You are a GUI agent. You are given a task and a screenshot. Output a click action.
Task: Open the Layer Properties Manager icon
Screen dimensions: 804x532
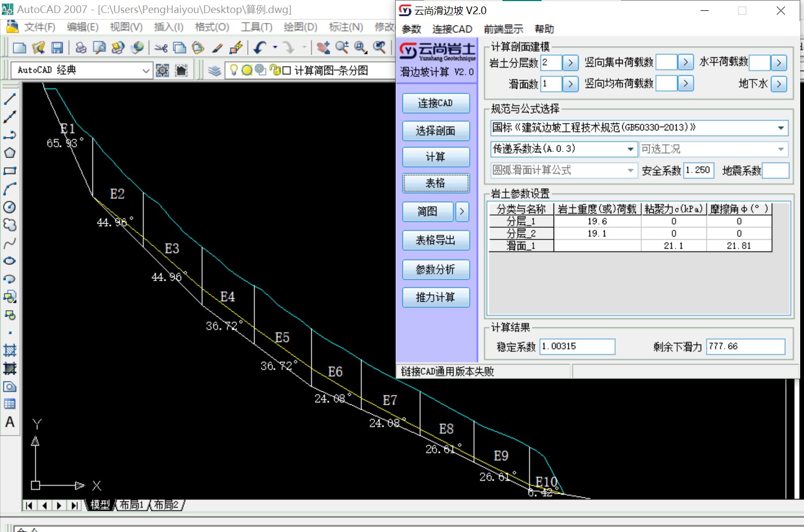point(214,70)
